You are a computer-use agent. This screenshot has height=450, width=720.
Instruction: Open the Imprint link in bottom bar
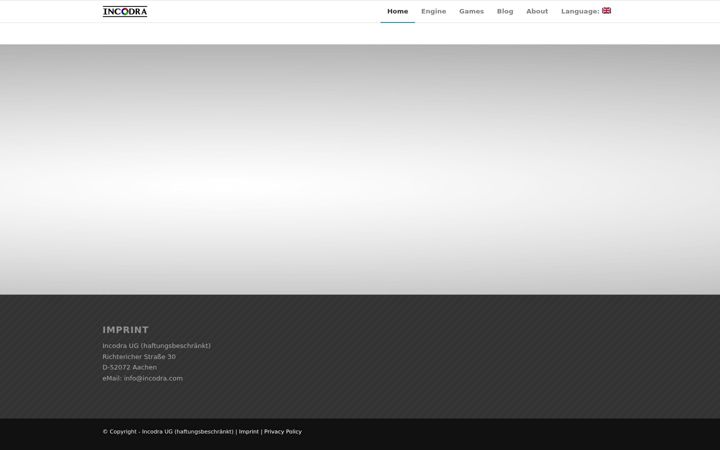(x=249, y=432)
